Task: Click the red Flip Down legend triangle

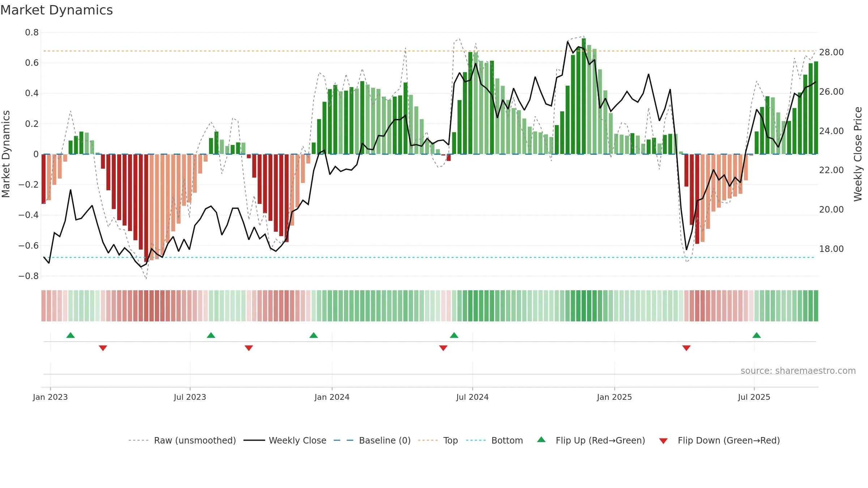Action: coord(663,441)
